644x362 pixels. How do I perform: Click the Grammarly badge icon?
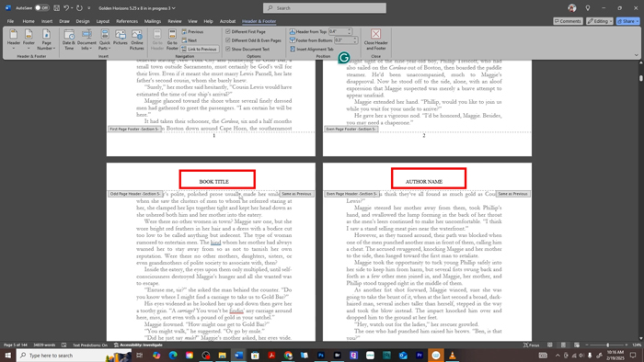[x=344, y=58]
